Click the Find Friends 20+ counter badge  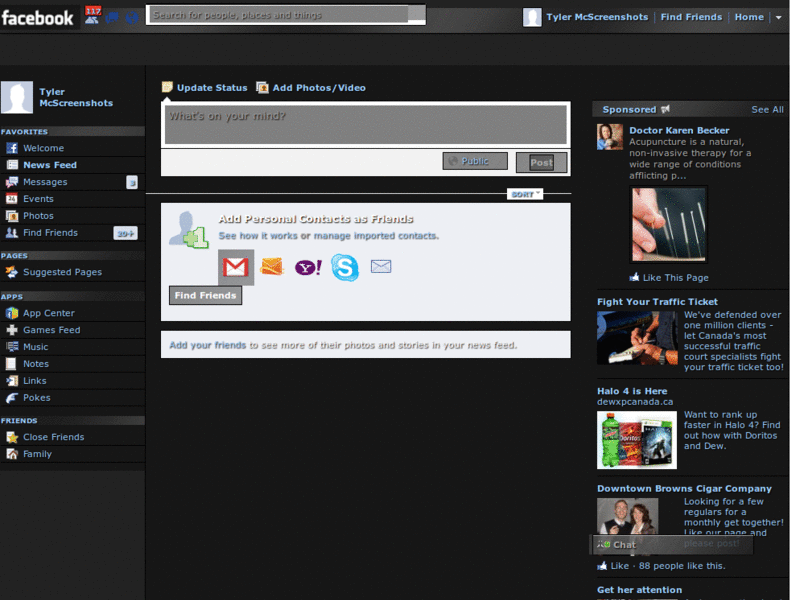point(126,233)
